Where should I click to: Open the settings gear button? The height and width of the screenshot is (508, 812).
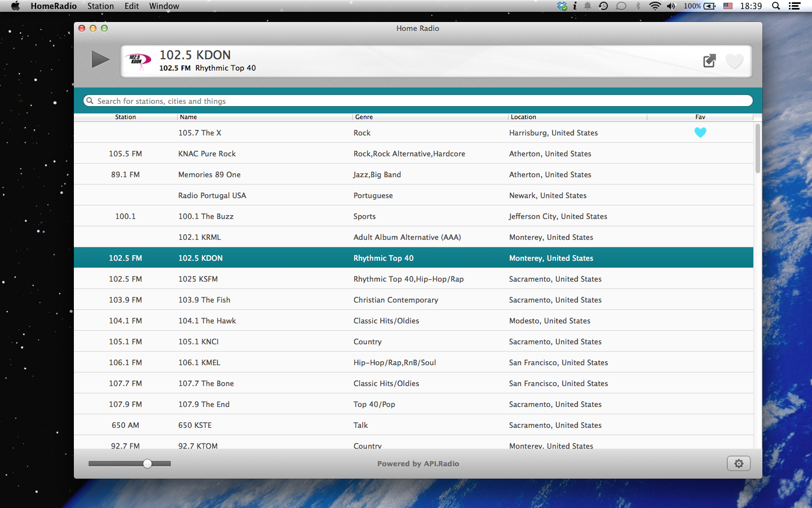[x=739, y=463]
